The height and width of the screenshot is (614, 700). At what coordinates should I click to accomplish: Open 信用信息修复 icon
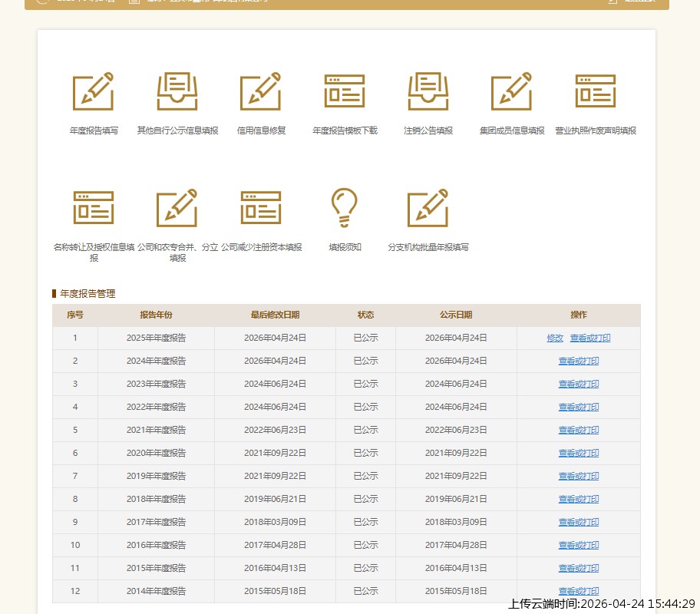click(261, 91)
